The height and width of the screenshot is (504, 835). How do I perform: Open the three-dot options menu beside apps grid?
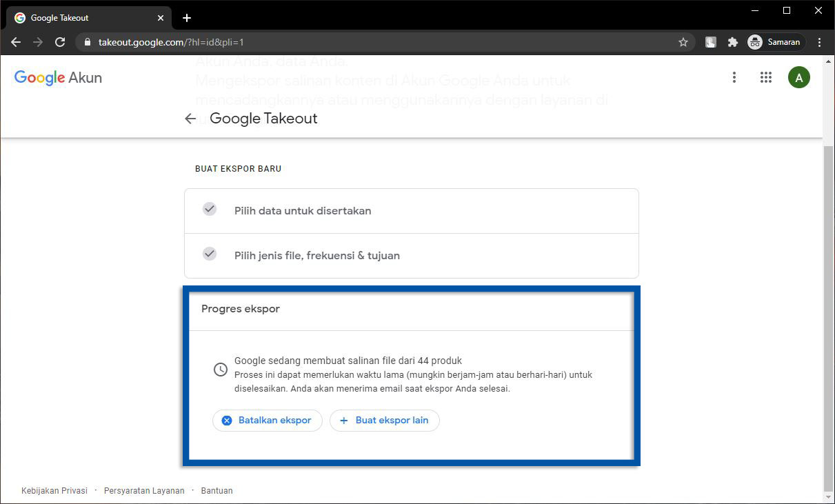click(x=734, y=78)
